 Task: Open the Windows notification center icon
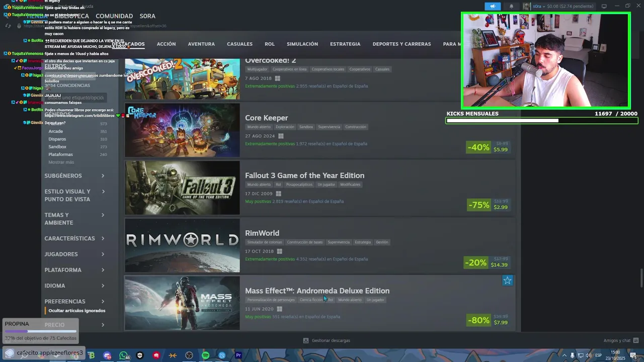(x=633, y=355)
